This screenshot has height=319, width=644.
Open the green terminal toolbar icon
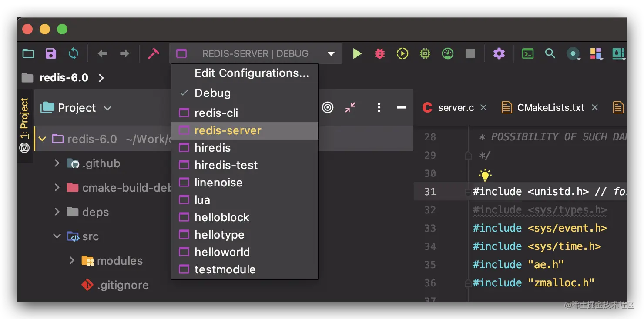click(x=528, y=53)
